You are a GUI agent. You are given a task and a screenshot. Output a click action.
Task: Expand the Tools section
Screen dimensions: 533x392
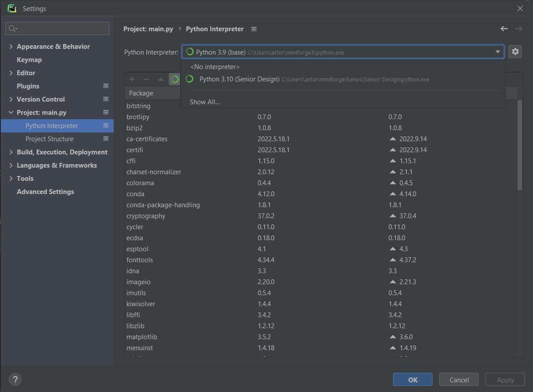tap(11, 178)
